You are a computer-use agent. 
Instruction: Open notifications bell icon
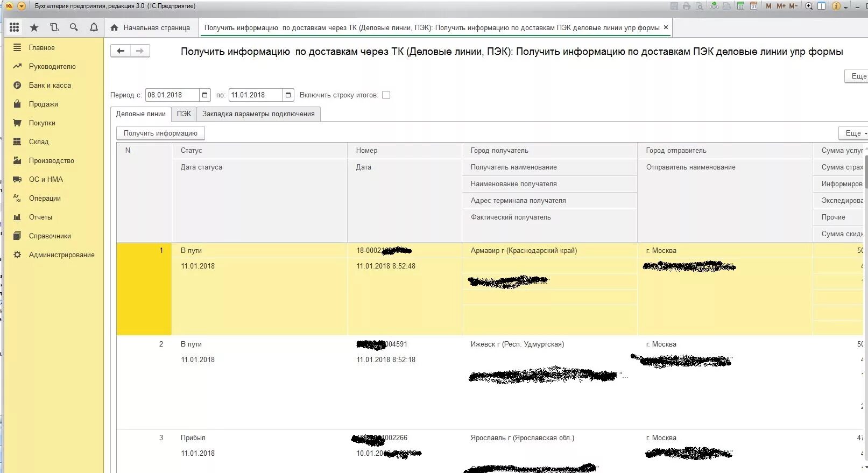(x=94, y=27)
